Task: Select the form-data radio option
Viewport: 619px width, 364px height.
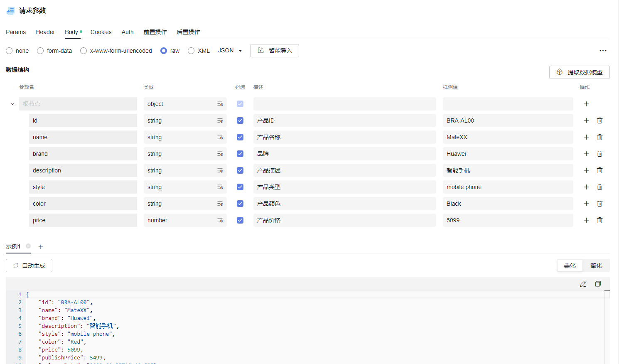Action: coord(40,51)
